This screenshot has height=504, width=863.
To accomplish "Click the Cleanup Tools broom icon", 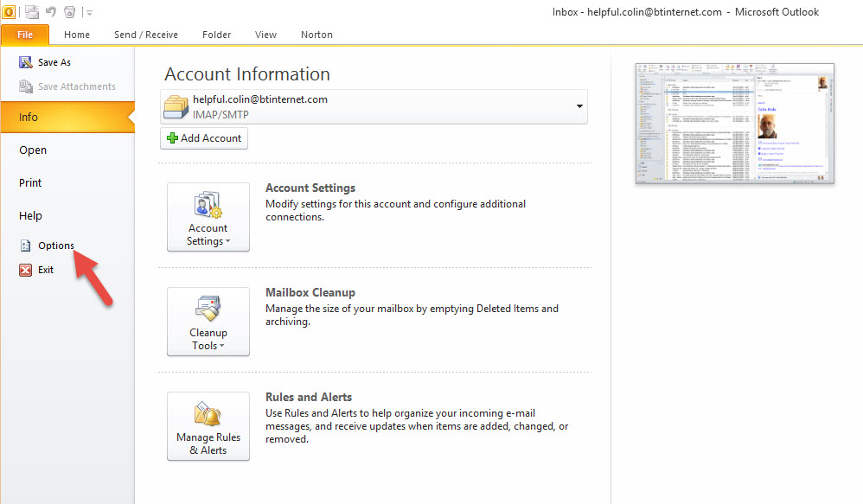I will point(208,309).
